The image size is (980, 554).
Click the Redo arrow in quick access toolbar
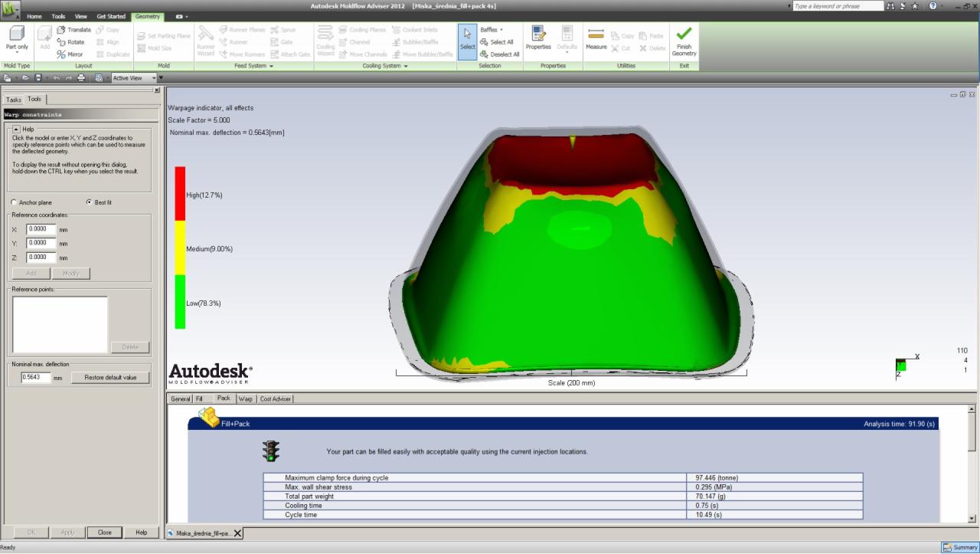pos(68,78)
